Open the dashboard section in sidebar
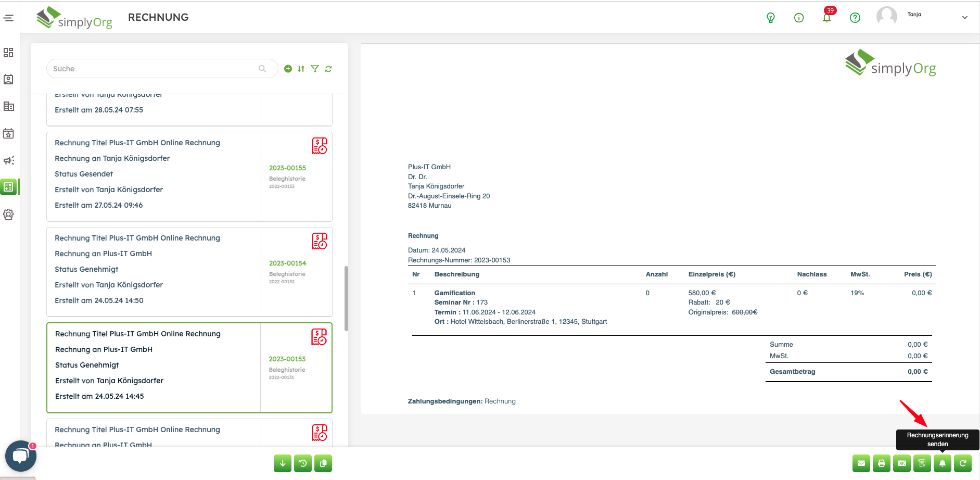The height and width of the screenshot is (480, 980). (x=9, y=53)
